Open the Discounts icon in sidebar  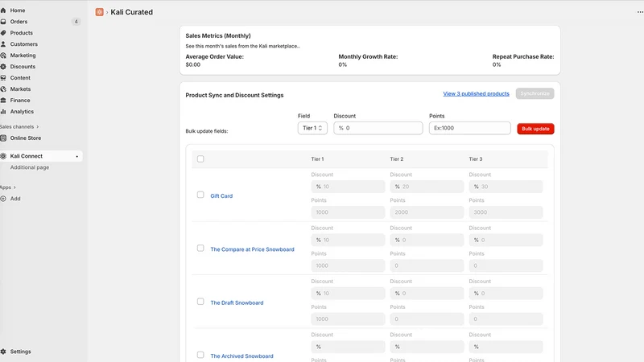3,67
